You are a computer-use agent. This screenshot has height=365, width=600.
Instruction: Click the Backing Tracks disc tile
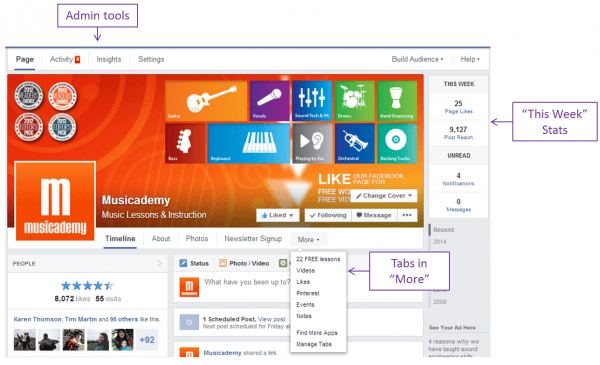point(397,143)
